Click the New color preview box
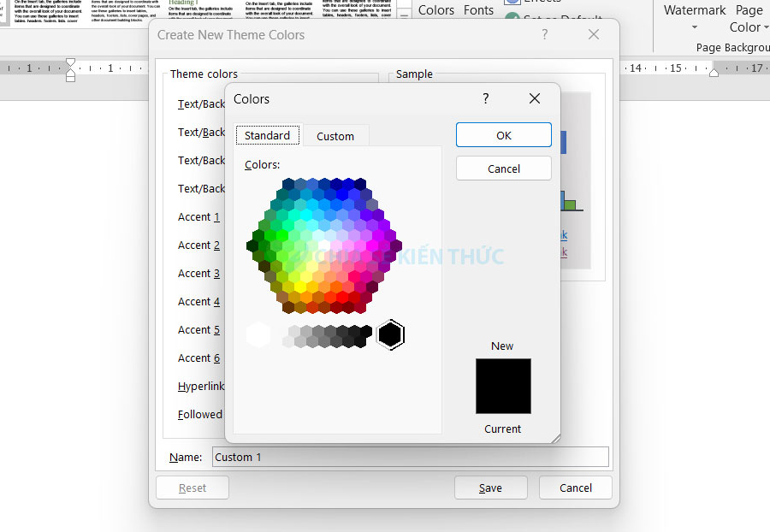Screen dimensions: 770x532 (x=503, y=386)
